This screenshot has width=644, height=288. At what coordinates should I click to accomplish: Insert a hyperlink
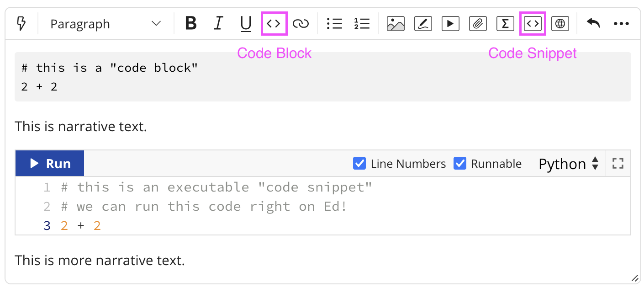coord(301,24)
